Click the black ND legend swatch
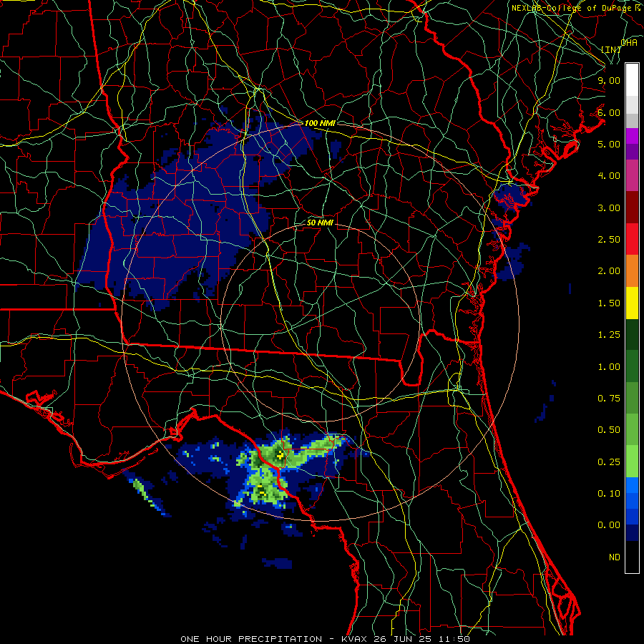Image resolution: width=644 pixels, height=644 pixels. pos(632,557)
